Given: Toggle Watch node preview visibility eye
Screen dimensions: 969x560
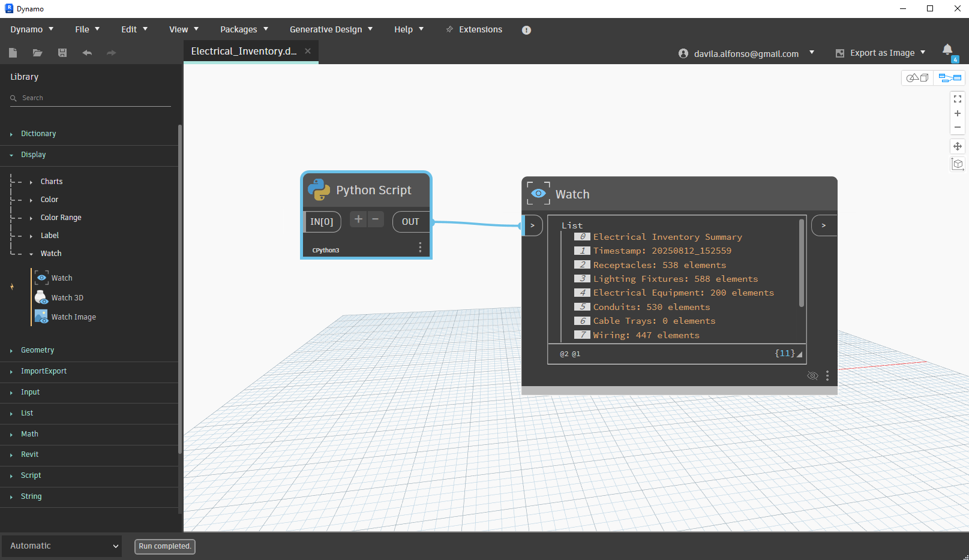Looking at the screenshot, I should [812, 376].
